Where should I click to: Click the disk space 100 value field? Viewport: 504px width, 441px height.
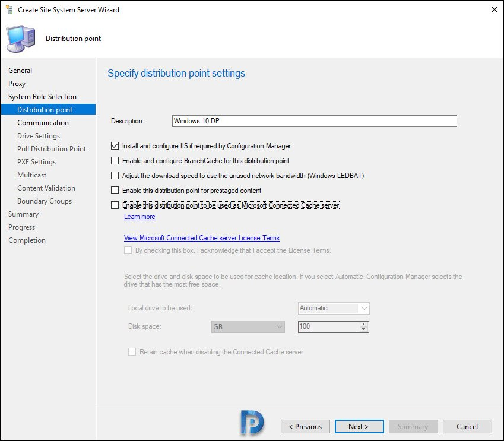tap(328, 327)
